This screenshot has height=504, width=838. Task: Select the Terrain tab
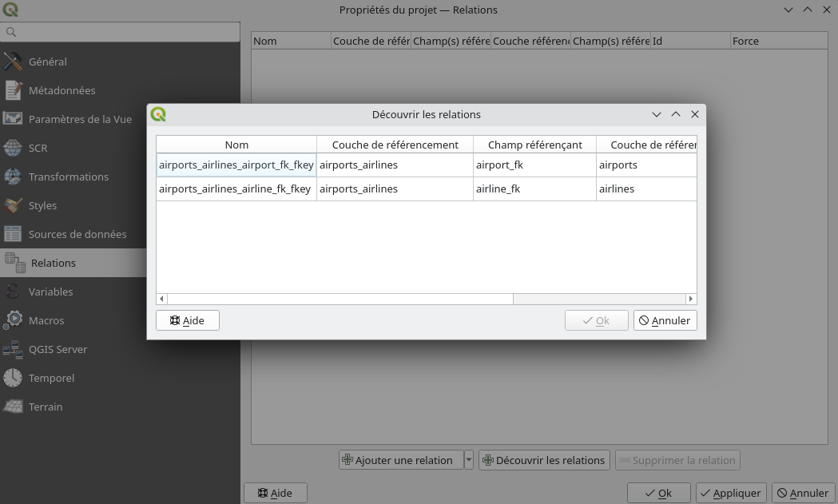point(121,407)
